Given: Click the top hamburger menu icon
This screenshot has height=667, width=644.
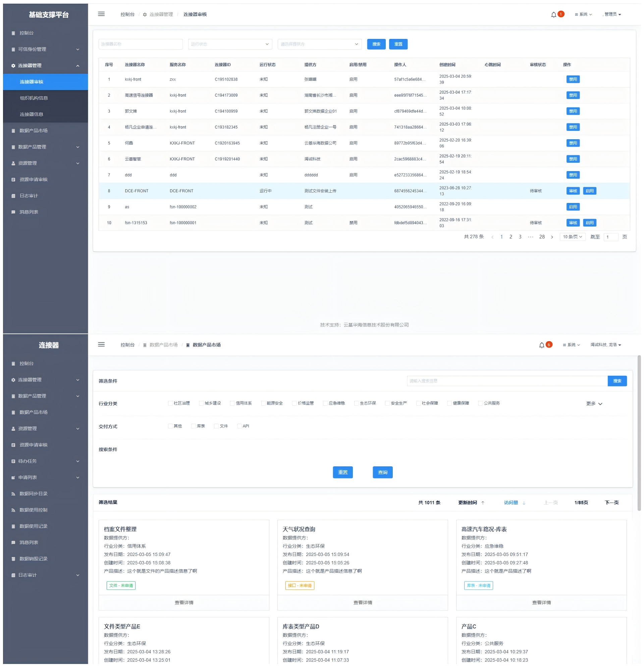Looking at the screenshot, I should [101, 14].
